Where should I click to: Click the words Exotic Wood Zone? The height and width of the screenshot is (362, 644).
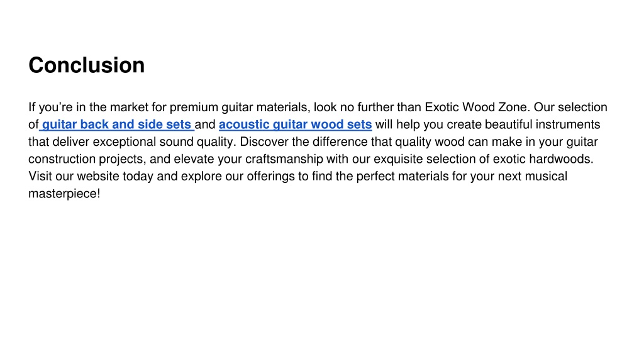click(x=476, y=107)
